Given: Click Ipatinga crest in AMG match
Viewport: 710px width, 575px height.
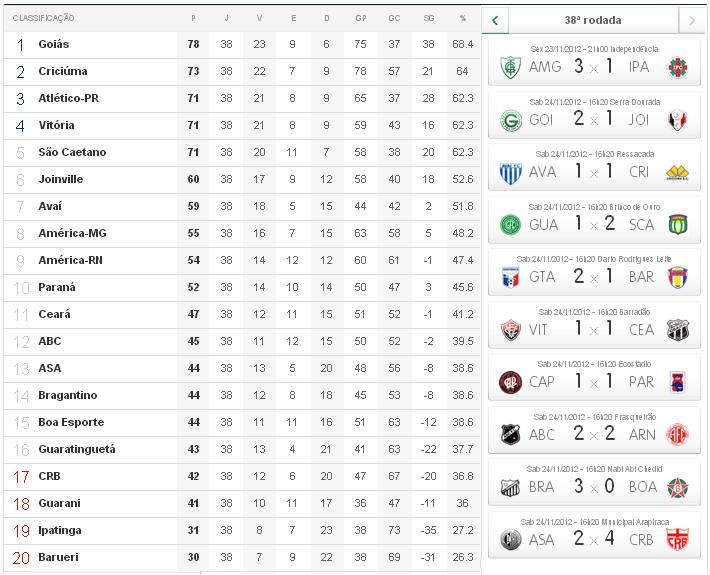Looking at the screenshot, I should click(x=678, y=67).
